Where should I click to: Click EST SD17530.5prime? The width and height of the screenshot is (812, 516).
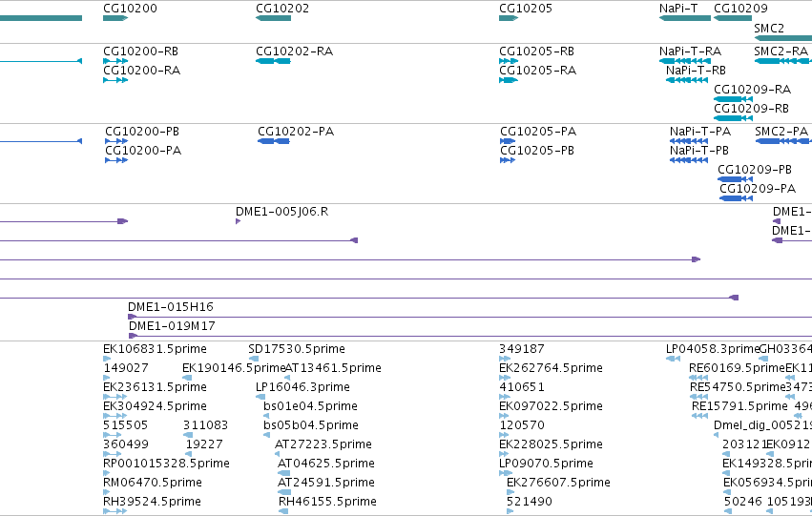(254, 359)
